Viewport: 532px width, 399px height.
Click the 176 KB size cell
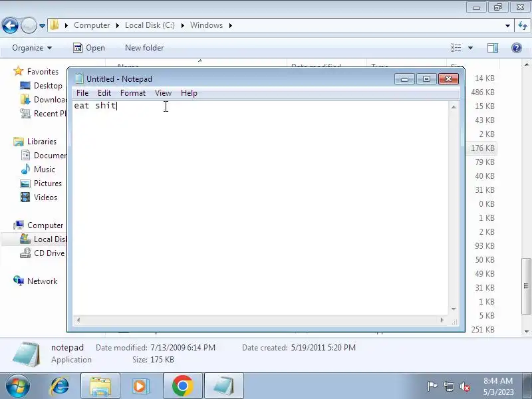pos(483,148)
